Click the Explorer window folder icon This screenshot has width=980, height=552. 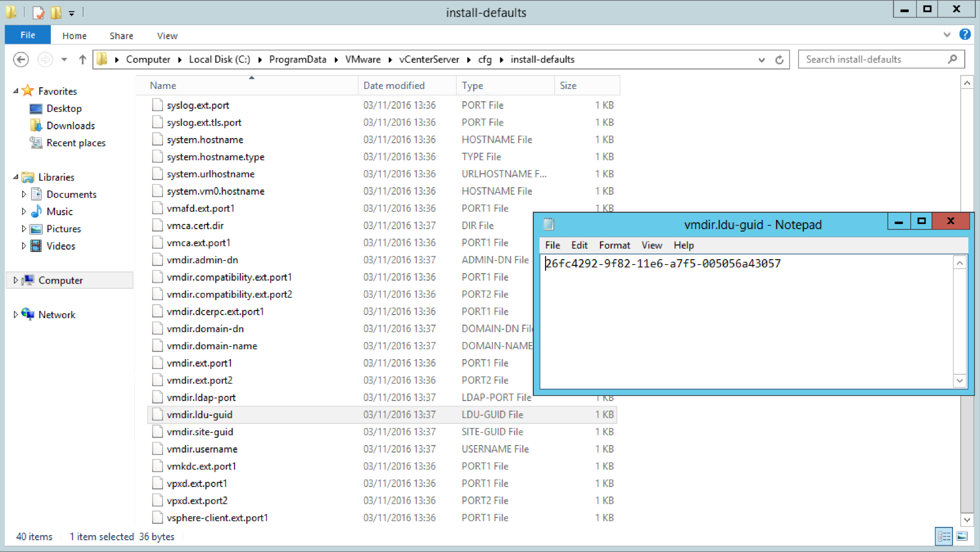(x=11, y=12)
